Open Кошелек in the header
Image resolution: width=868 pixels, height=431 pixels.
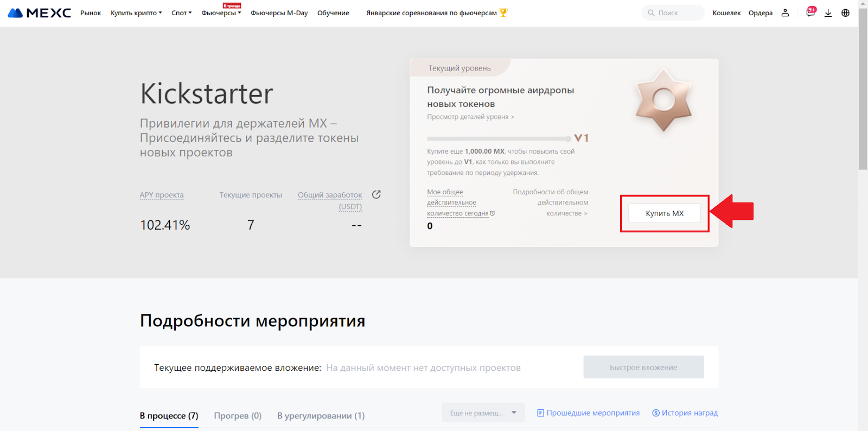(x=726, y=13)
